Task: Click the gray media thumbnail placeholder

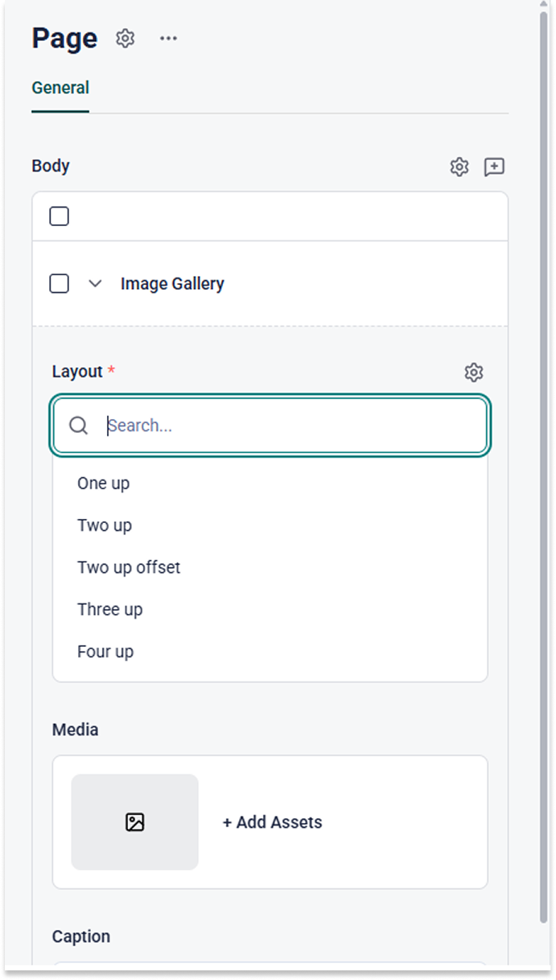Action: pyautogui.click(x=134, y=821)
